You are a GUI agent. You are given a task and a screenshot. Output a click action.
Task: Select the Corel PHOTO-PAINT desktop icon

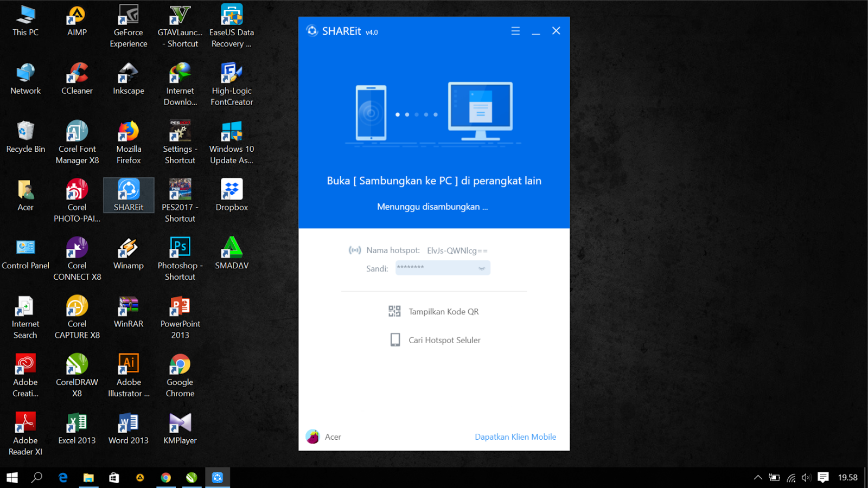click(77, 201)
